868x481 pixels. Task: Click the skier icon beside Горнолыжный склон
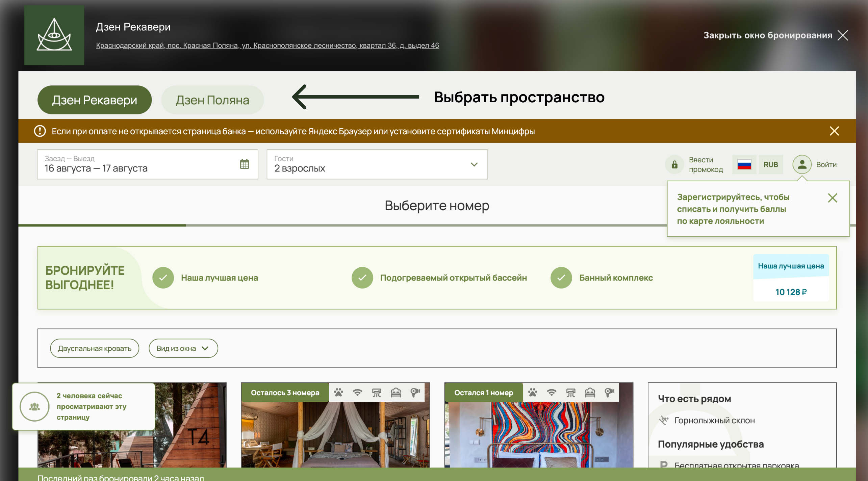pos(664,420)
